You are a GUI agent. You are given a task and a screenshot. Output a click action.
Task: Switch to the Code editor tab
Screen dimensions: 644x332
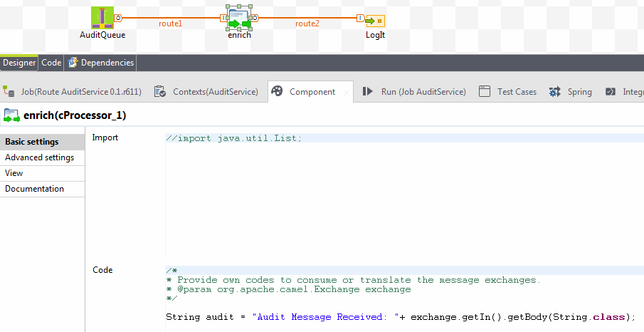pyautogui.click(x=51, y=63)
